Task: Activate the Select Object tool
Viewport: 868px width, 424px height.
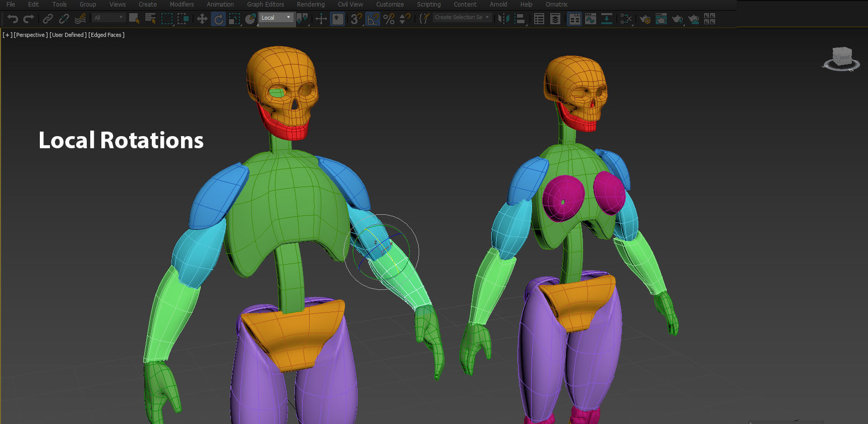Action: (x=134, y=19)
